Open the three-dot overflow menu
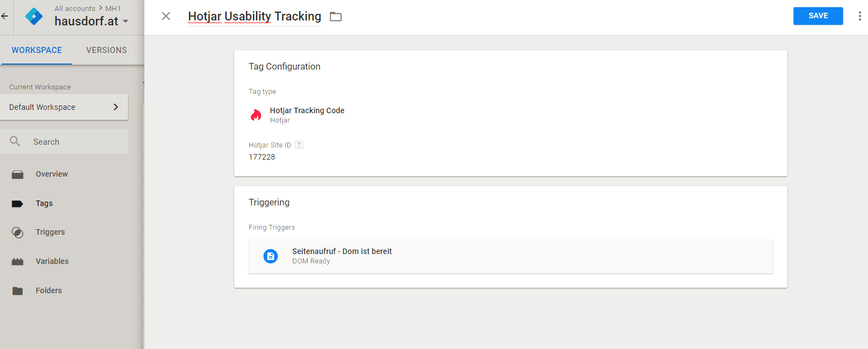868x349 pixels. pos(859,16)
